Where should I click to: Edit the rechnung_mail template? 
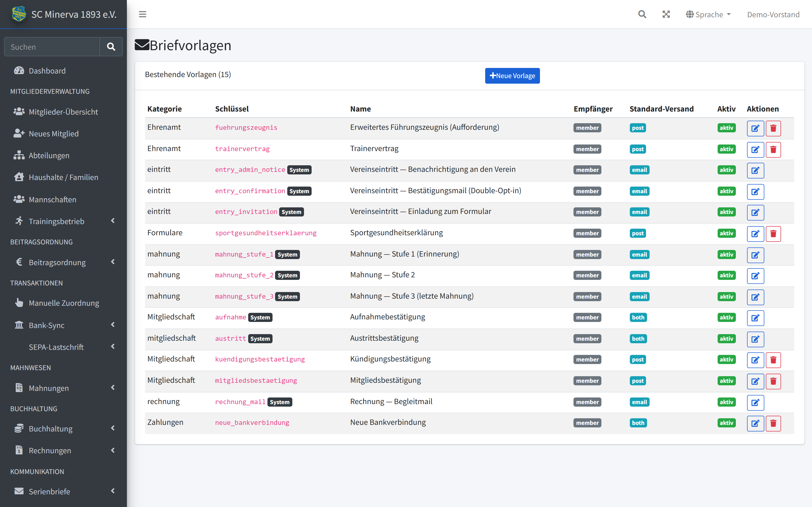point(755,402)
